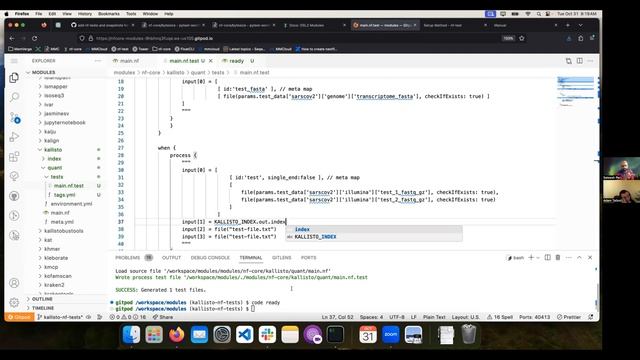Collapse the MODULES root section
This screenshot has height=360, width=640.
point(43,72)
